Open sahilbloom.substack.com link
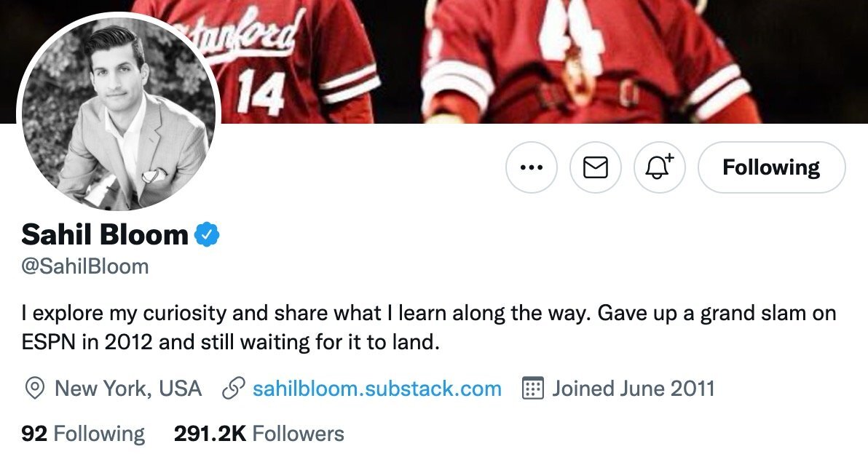 pos(374,389)
